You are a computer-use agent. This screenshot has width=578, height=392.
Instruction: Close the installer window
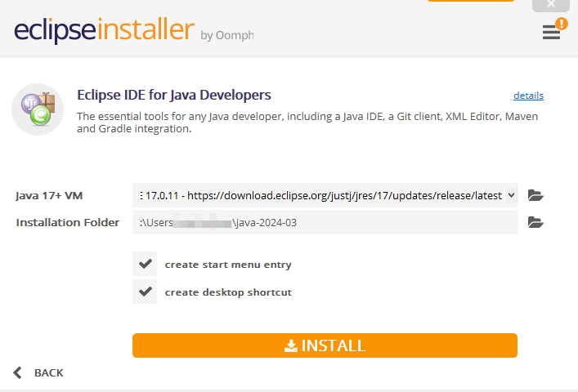pos(551,4)
